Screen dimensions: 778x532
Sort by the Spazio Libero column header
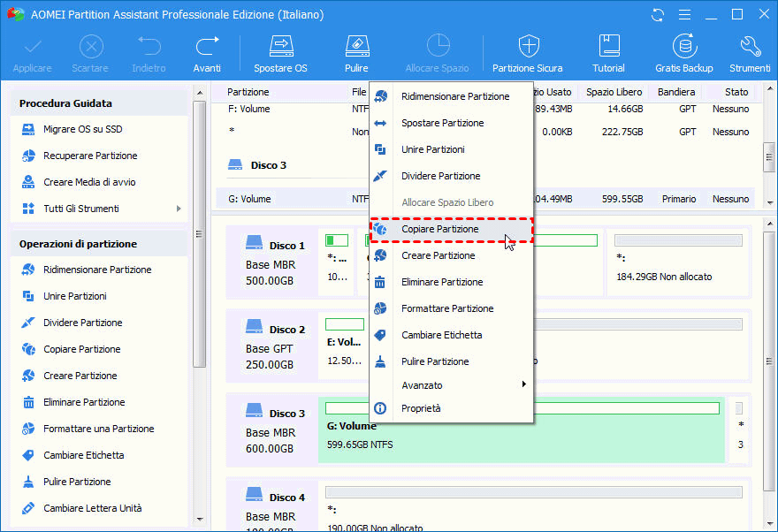point(614,92)
